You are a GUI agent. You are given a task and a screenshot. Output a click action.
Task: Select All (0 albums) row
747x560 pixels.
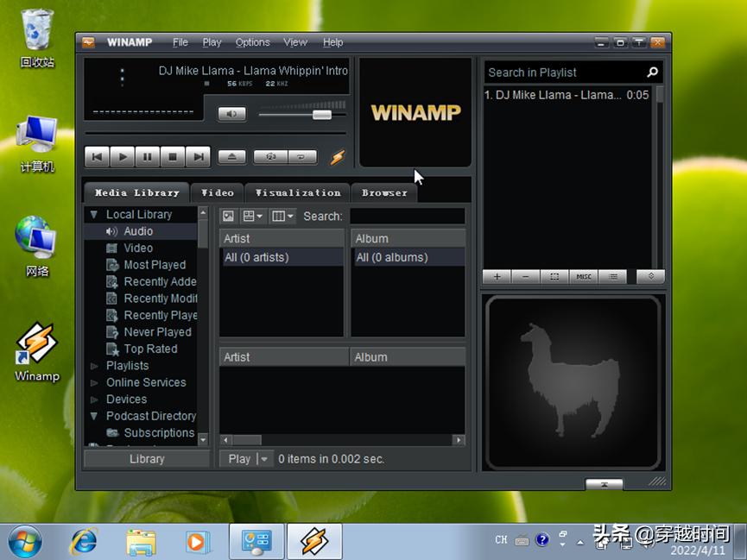408,258
